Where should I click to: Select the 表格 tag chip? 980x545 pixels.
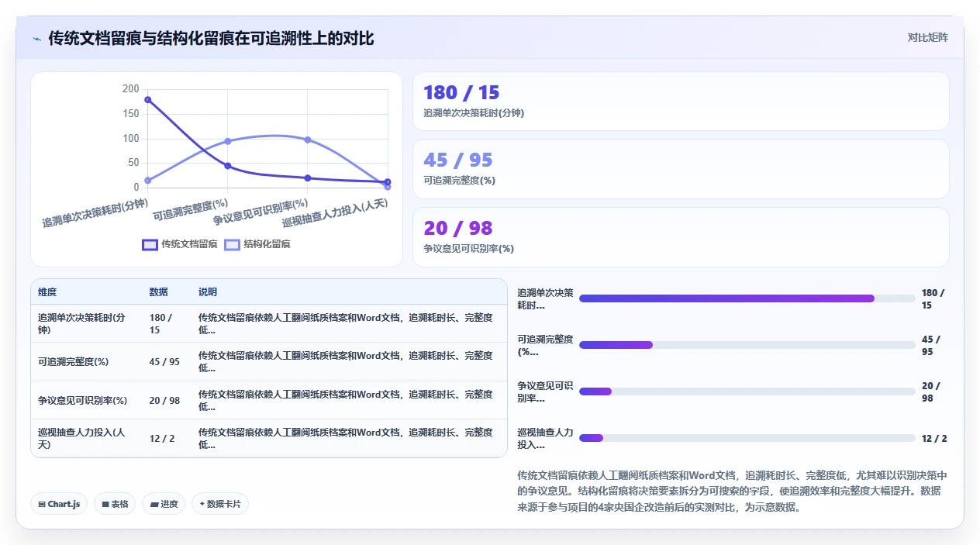click(115, 504)
